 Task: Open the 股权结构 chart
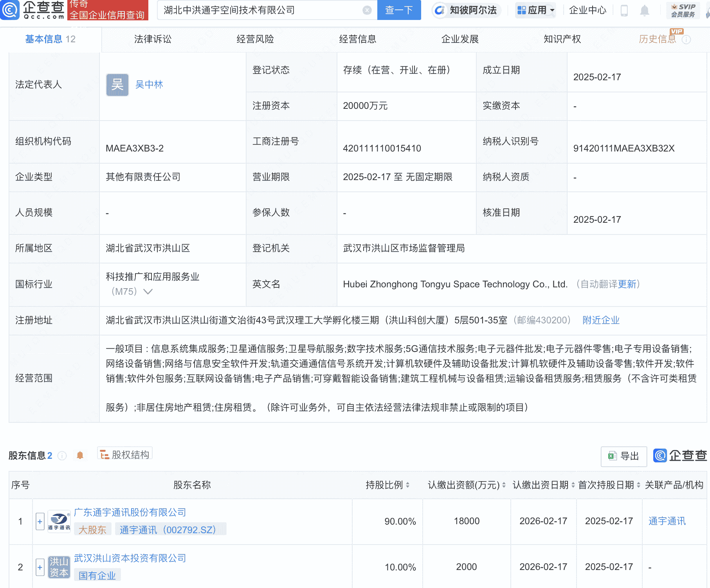tap(124, 454)
